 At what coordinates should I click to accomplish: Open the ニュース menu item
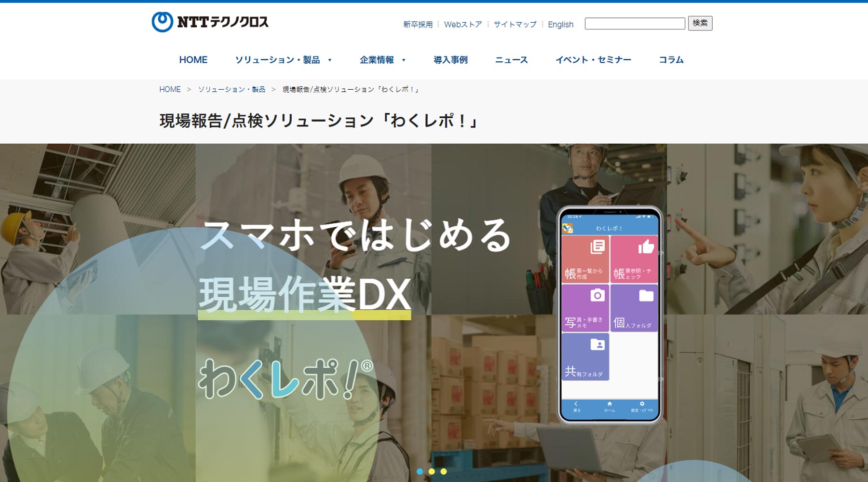pos(512,60)
